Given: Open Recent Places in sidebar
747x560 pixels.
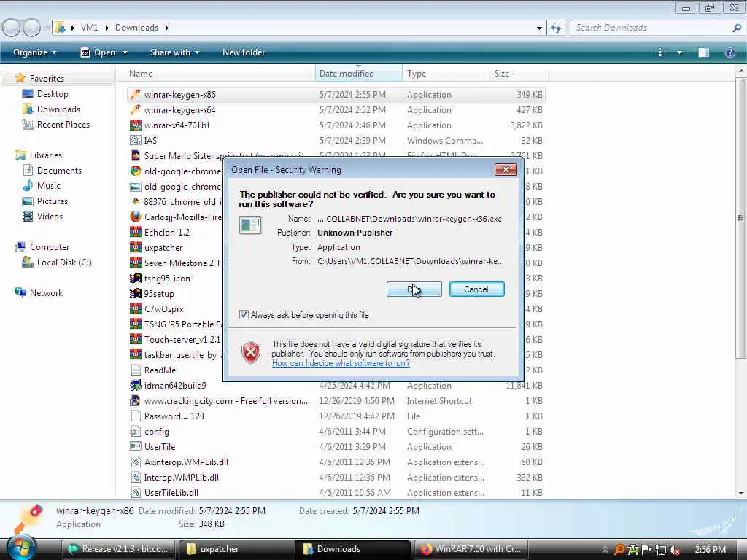Looking at the screenshot, I should coord(56,124).
